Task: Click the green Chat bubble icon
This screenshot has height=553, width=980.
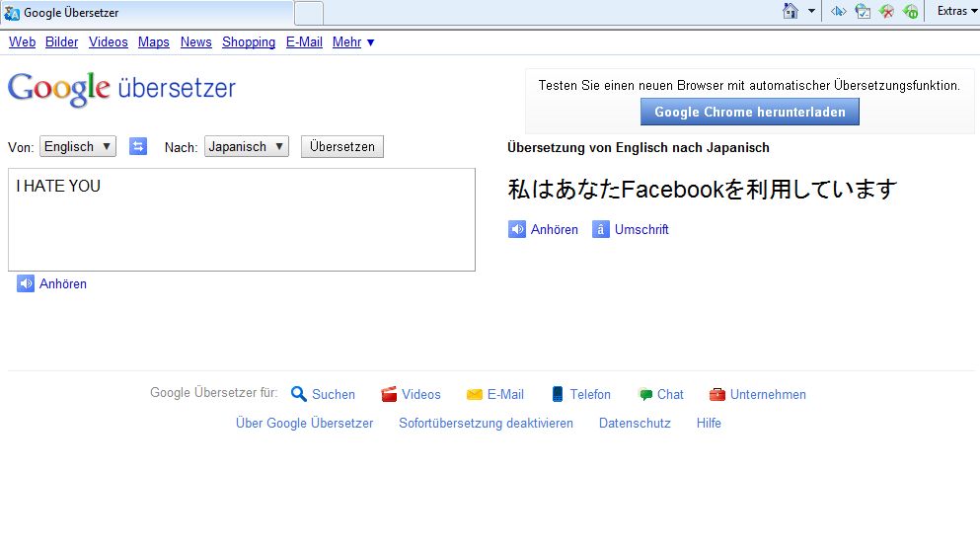Action: 645,395
